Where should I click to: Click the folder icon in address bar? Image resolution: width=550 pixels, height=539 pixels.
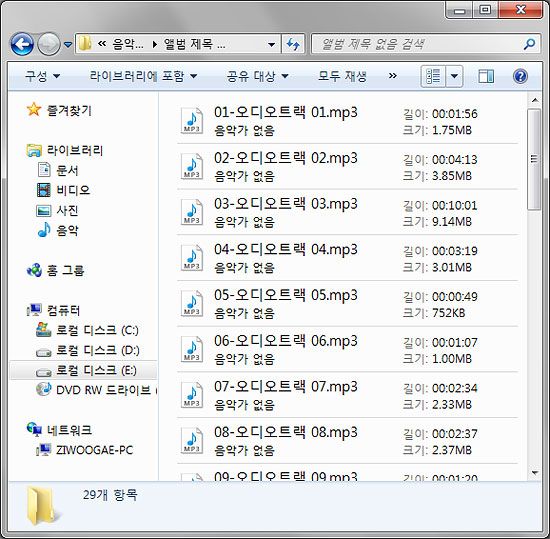point(85,44)
